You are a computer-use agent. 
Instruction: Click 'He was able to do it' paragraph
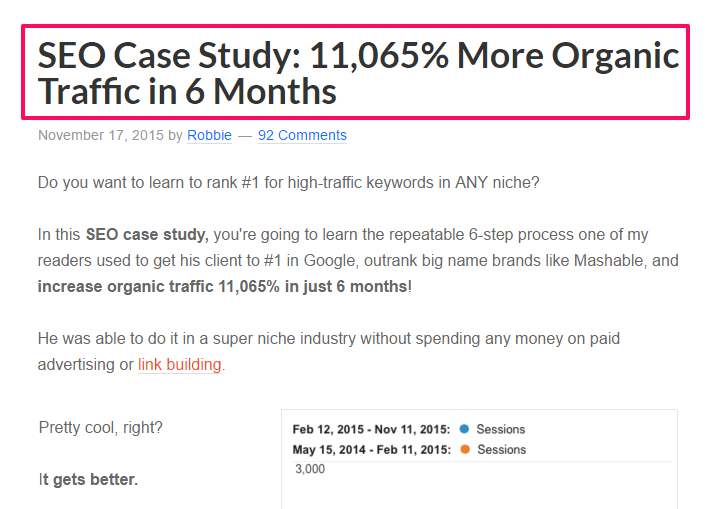(x=329, y=351)
